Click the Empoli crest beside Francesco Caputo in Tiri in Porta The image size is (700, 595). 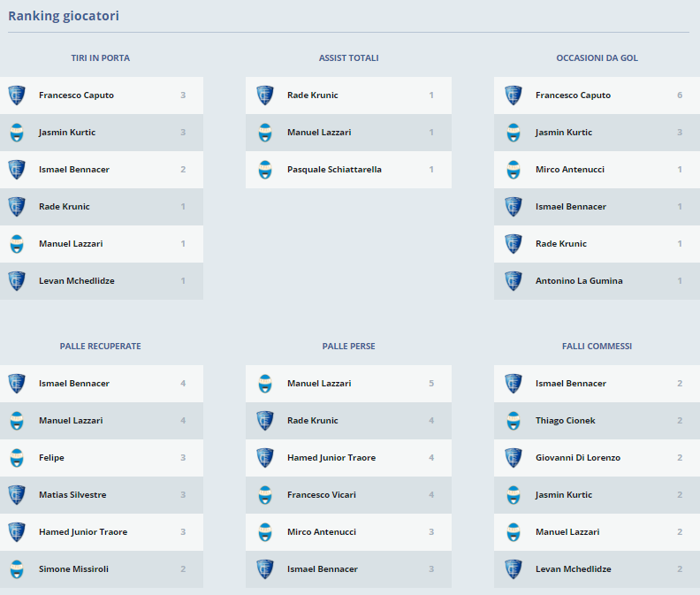[17, 95]
